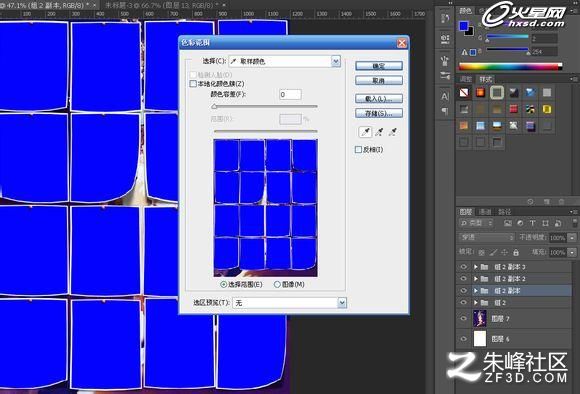Select the add-to-sample eyedropper
Image resolution: width=580 pixels, height=394 pixels.
(379, 132)
